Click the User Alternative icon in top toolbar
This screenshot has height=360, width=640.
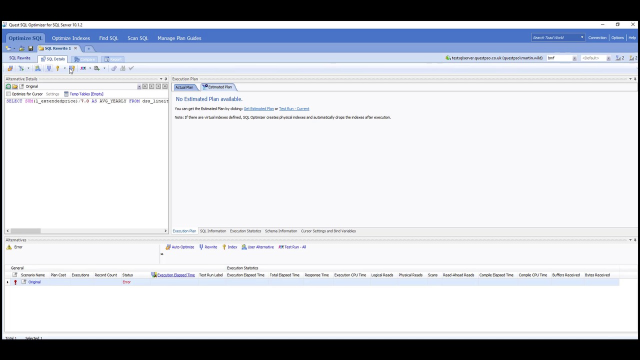[38, 69]
